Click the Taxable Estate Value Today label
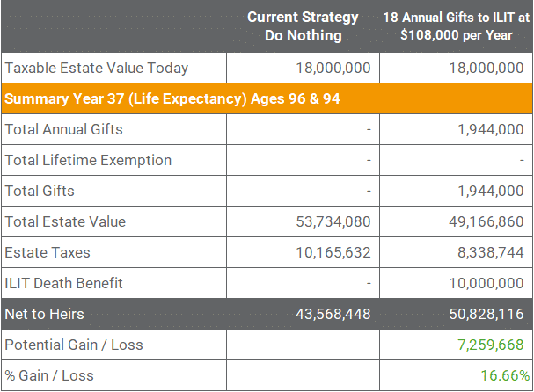 [97, 68]
